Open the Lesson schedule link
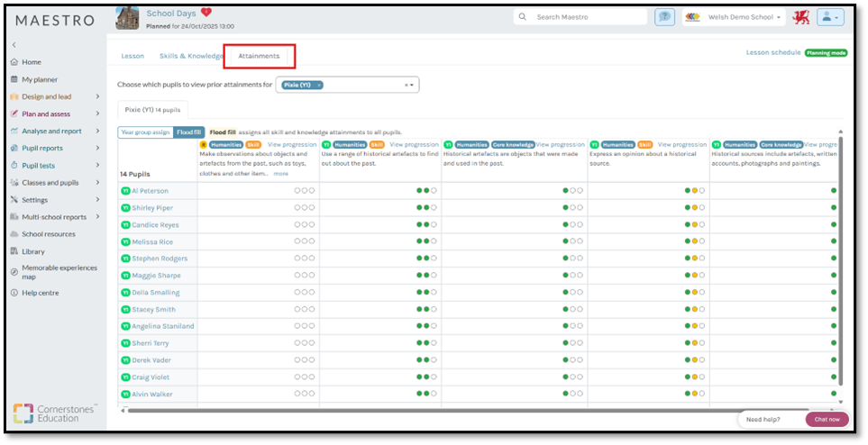The image size is (868, 445). click(772, 53)
